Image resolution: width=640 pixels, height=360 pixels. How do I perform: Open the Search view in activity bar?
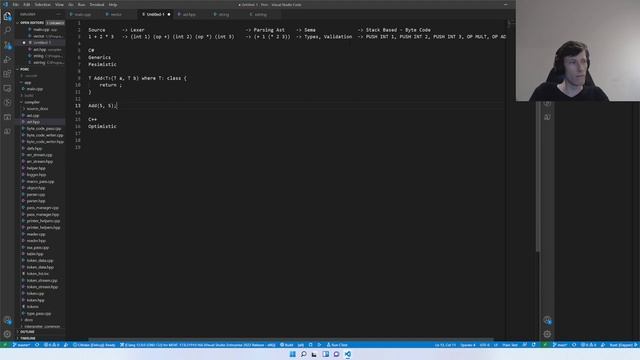pos(7,31)
